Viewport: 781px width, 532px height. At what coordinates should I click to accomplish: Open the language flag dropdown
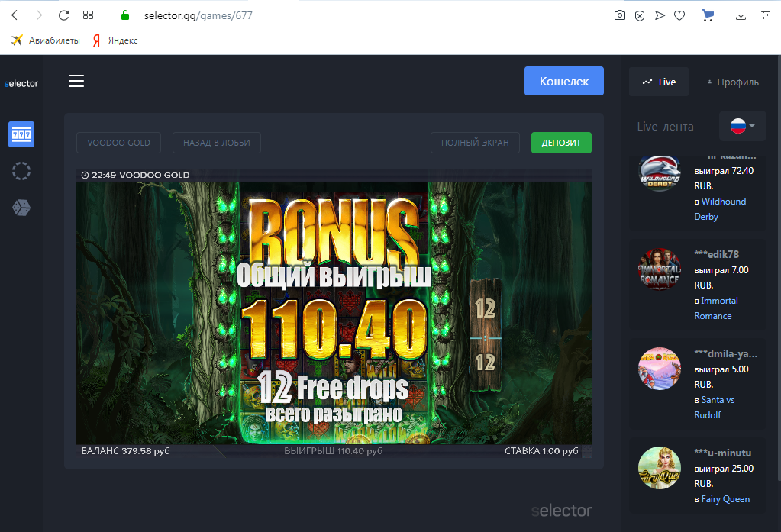tap(743, 125)
